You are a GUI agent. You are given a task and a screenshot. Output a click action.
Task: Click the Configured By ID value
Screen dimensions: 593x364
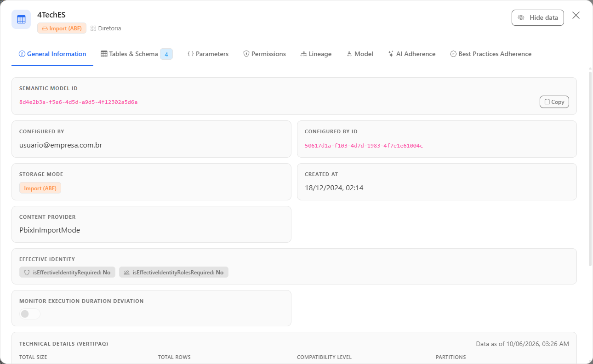coord(364,146)
